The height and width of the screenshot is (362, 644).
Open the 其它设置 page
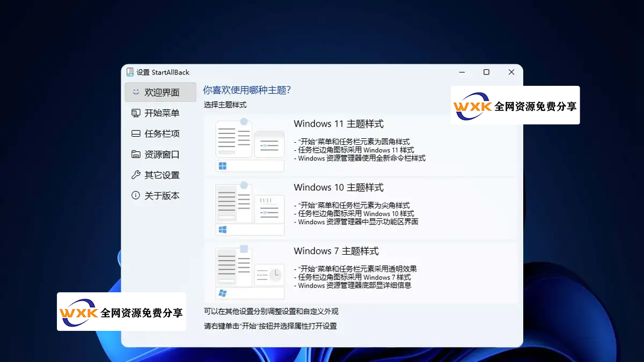click(x=160, y=175)
